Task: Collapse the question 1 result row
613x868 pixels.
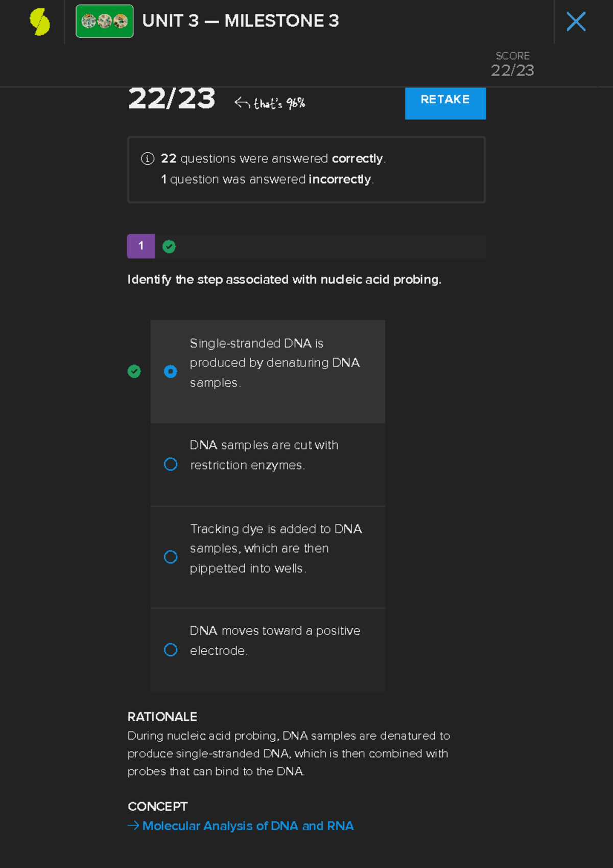Action: click(306, 246)
